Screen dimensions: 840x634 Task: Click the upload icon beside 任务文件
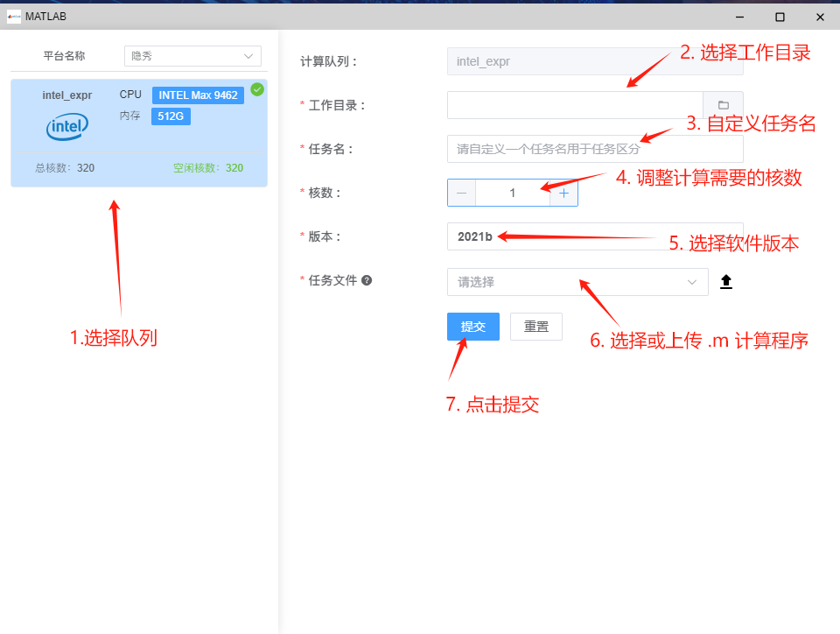725,281
